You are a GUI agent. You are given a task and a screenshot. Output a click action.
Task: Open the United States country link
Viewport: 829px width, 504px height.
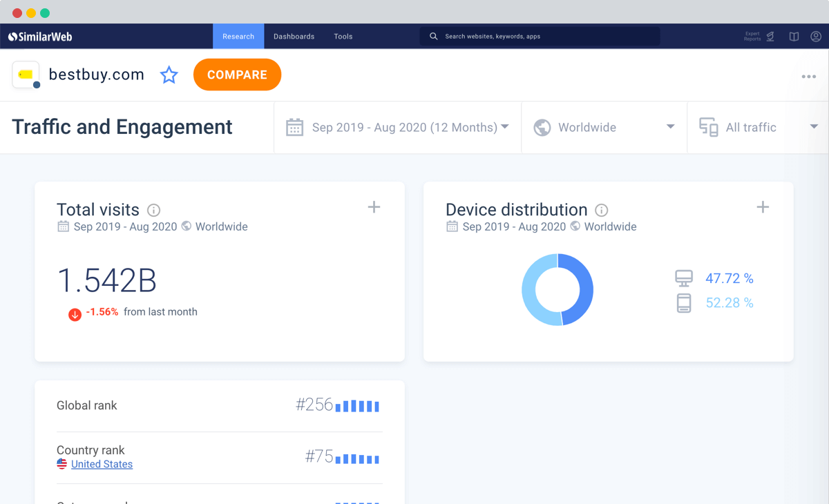pyautogui.click(x=102, y=464)
